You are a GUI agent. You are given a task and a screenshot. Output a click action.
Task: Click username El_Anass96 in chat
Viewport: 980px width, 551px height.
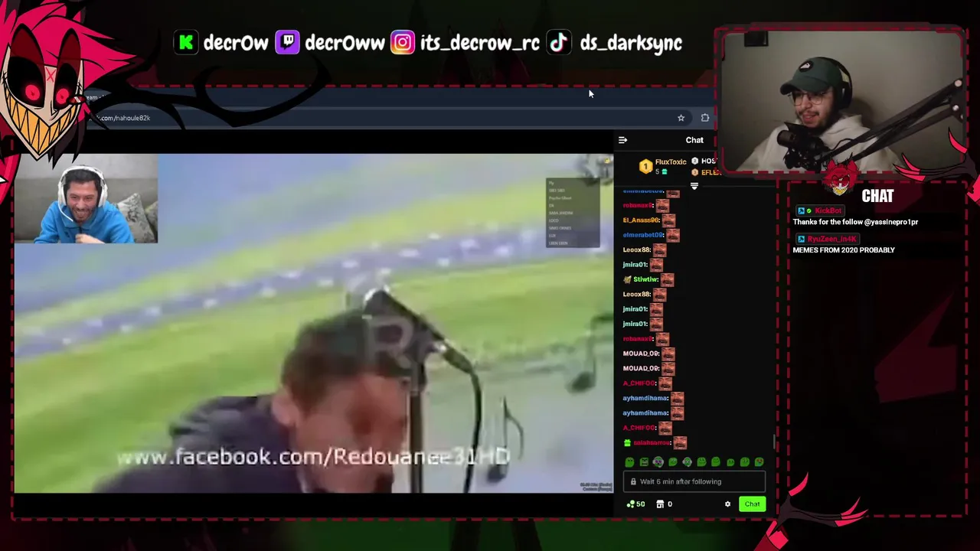tap(641, 220)
